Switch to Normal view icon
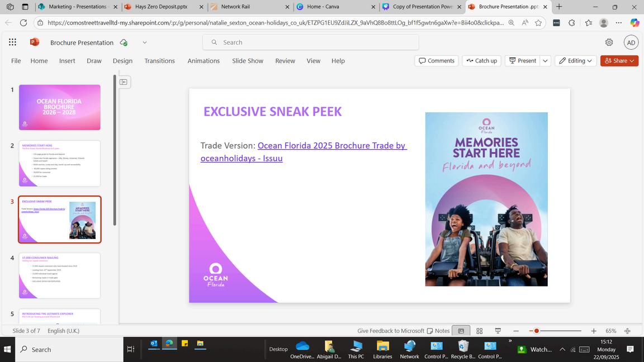Viewport: 644px width, 362px height. coord(461,331)
